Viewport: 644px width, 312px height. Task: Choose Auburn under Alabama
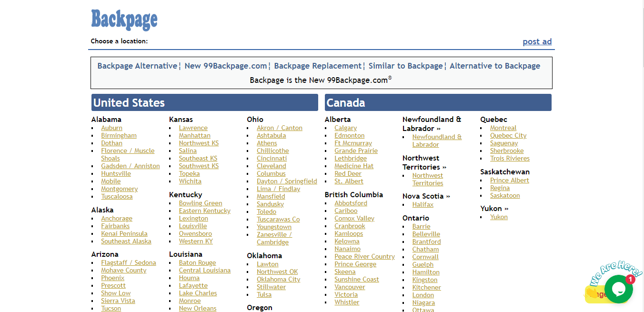(x=111, y=128)
